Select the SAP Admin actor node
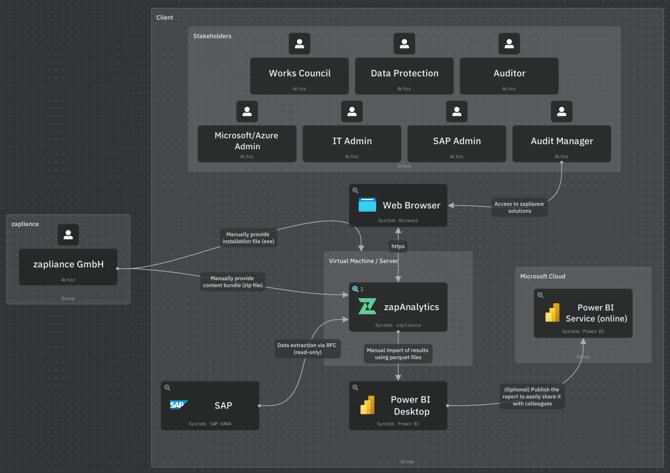 click(456, 144)
